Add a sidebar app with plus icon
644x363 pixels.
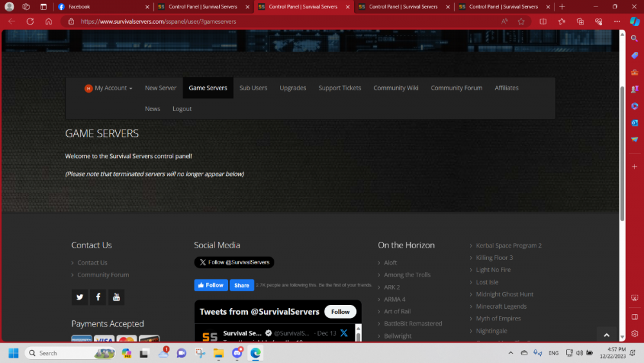click(634, 166)
